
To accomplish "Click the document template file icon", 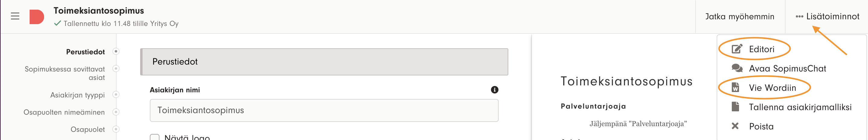I will point(736,107).
